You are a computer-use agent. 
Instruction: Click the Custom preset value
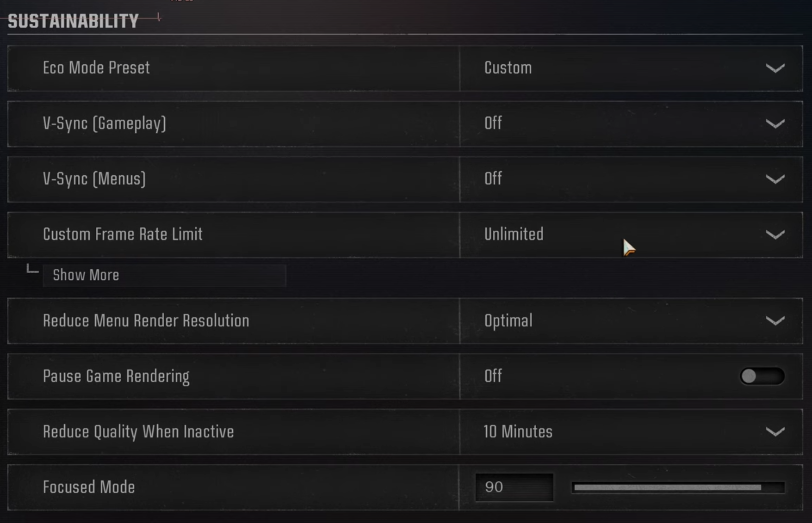tap(508, 68)
